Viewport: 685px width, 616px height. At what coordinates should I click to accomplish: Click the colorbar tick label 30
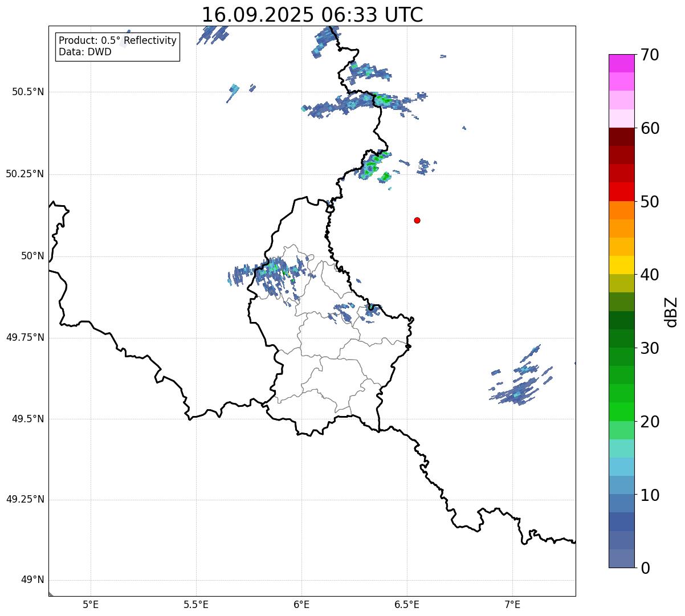tap(650, 348)
